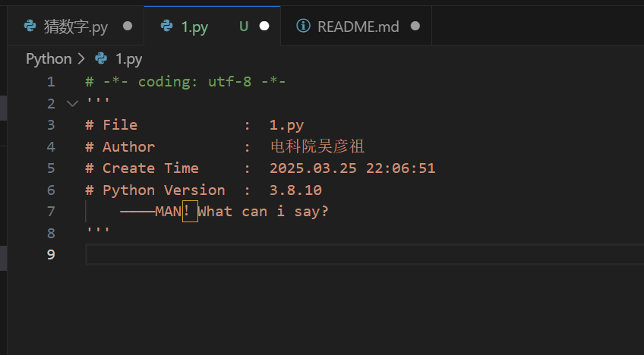This screenshot has height=355, width=644.
Task: Click the Author name text on line 4
Action: coord(317,146)
